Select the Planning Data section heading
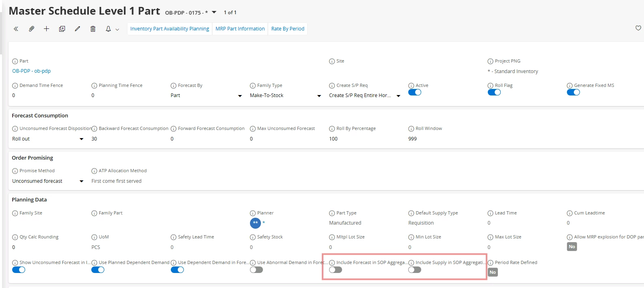The image size is (644, 288). click(29, 200)
